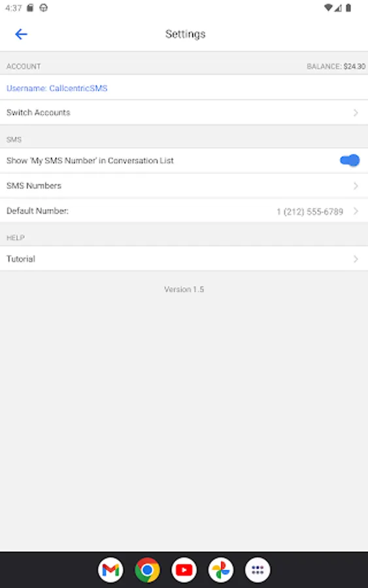Open the SMS Numbers entry
The image size is (368, 588).
tap(184, 186)
